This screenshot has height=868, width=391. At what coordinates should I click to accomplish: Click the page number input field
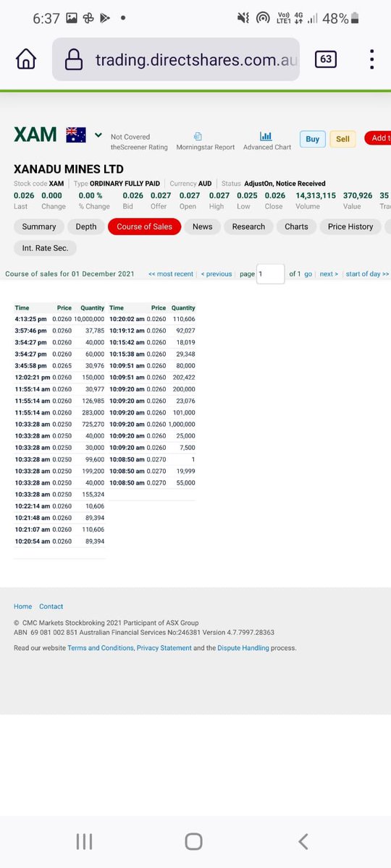point(270,273)
